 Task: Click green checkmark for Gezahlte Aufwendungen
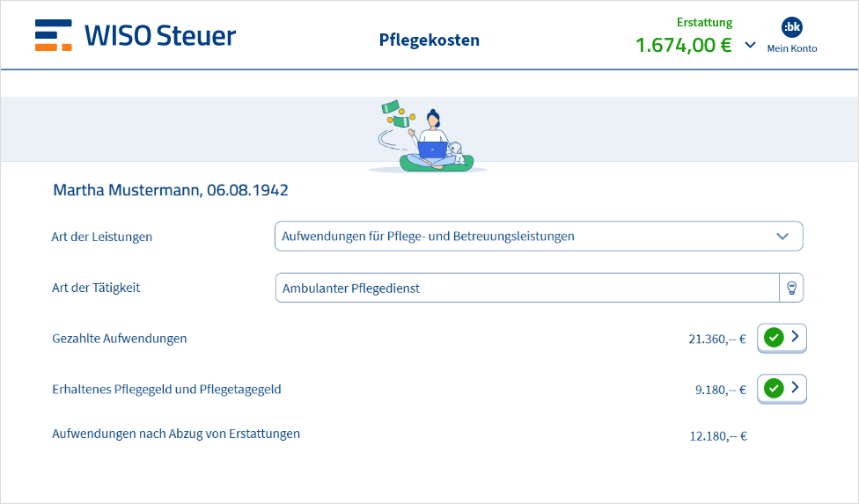point(774,337)
